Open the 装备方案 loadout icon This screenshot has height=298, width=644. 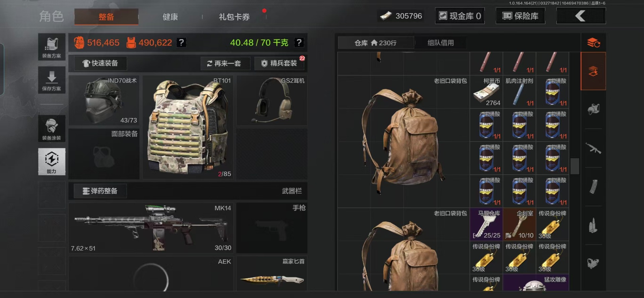[x=52, y=47]
